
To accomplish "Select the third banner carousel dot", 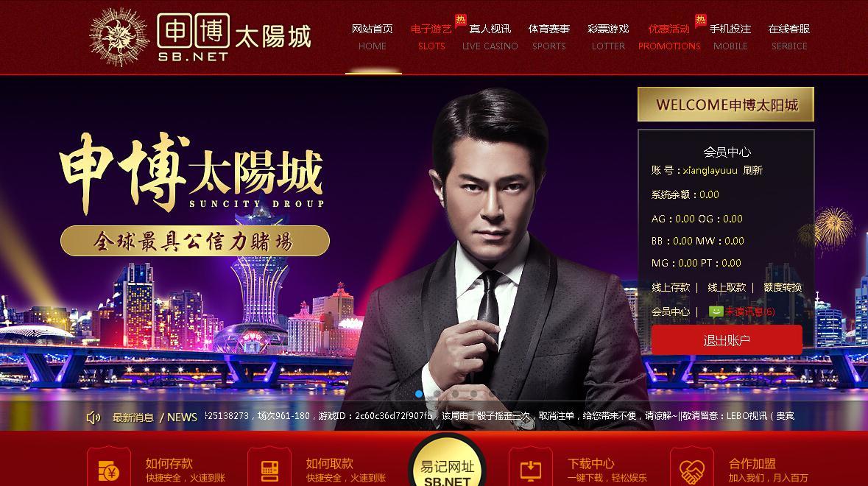I will pyautogui.click(x=456, y=394).
